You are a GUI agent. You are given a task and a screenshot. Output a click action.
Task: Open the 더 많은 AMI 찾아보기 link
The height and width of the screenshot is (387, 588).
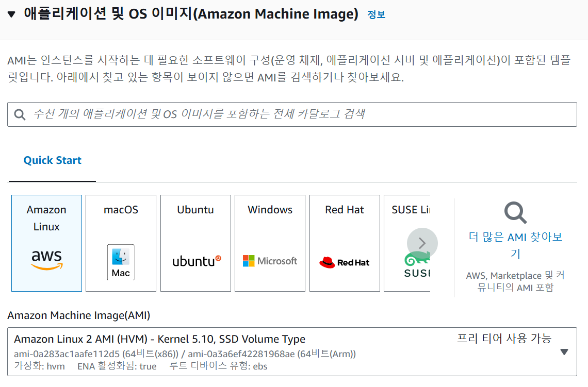tap(515, 245)
